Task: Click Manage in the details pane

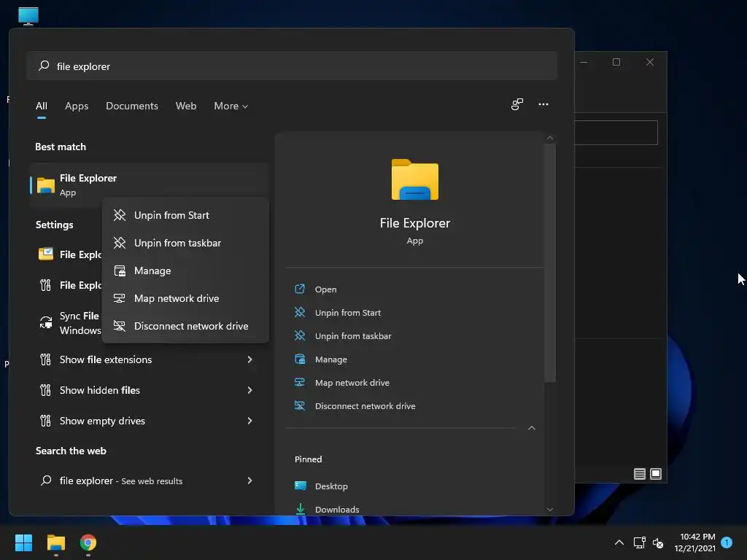Action: coord(331,359)
